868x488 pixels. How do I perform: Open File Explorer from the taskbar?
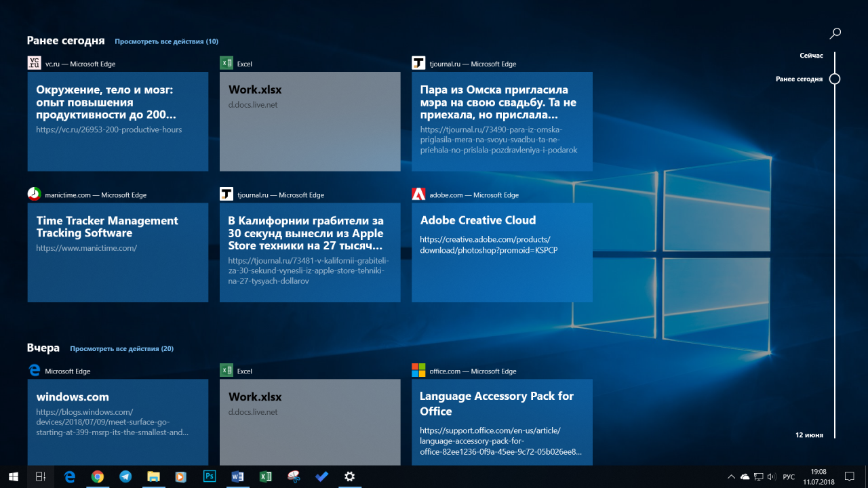point(153,476)
